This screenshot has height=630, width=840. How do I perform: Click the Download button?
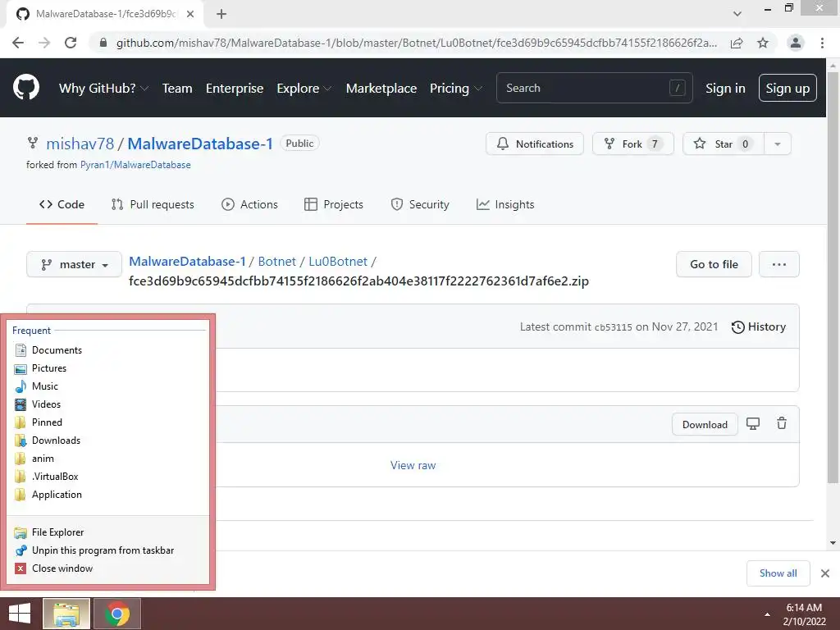705,424
